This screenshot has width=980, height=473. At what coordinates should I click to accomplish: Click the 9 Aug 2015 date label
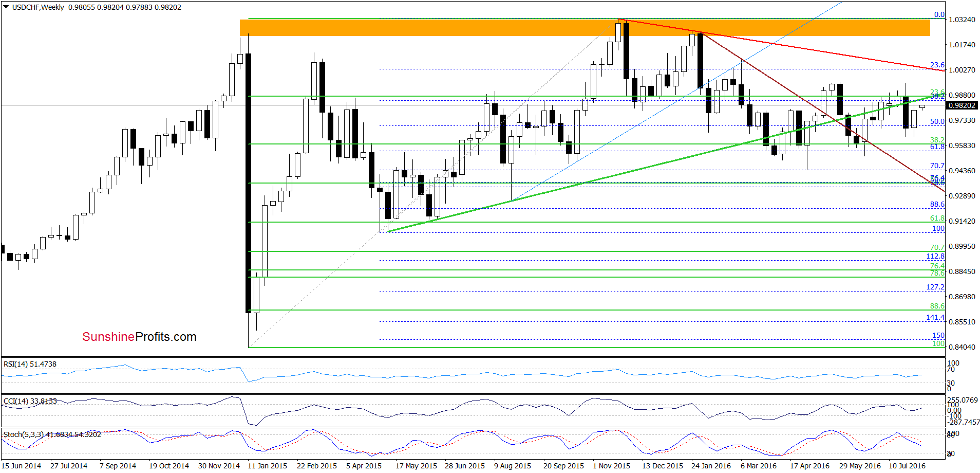[513, 466]
